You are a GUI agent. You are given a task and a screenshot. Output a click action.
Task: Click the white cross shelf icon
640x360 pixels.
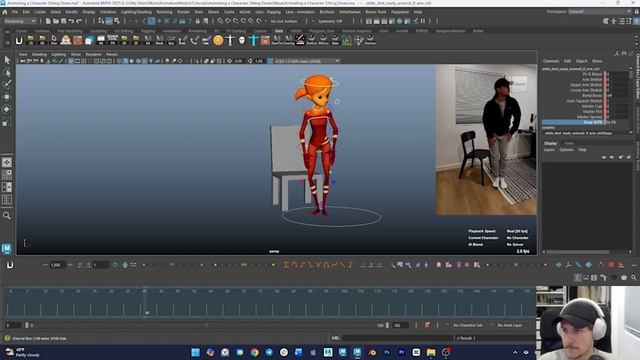[x=230, y=40]
